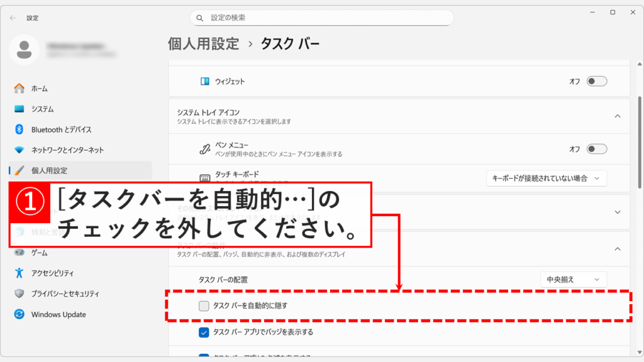Screen dimensions: 644x362
Task: Toggle the ウィジェット switch on
Action: pyautogui.click(x=596, y=81)
